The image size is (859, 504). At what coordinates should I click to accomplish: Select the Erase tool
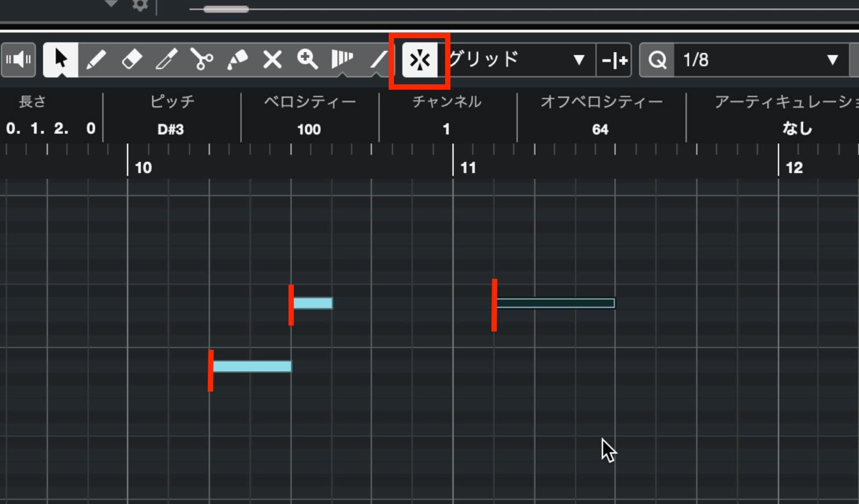click(132, 60)
